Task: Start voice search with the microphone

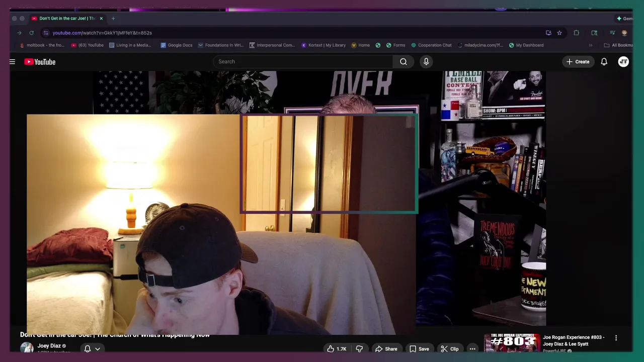Action: (426, 61)
